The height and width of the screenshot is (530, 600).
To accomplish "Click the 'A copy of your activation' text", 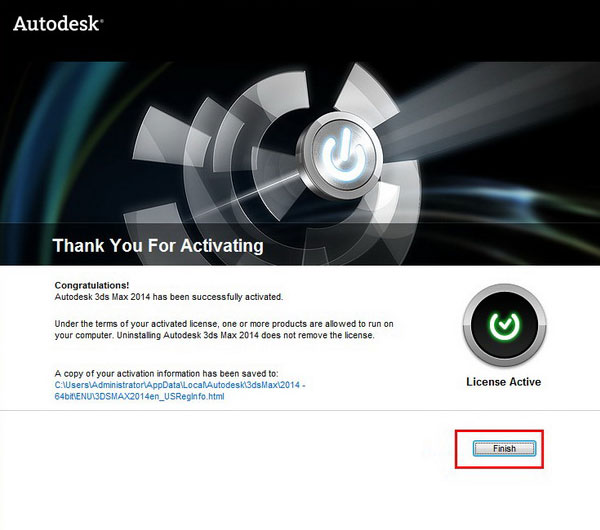I will 166,373.
